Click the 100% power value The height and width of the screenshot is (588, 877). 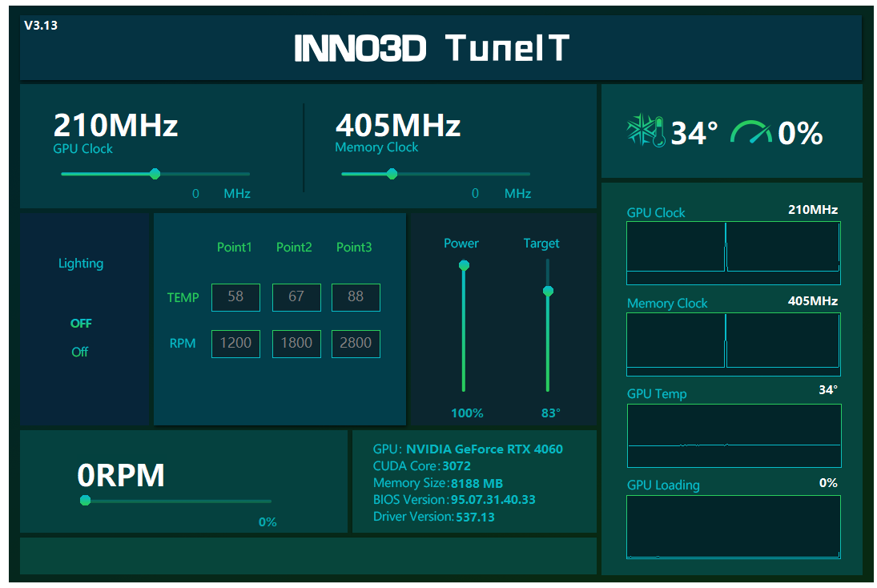point(467,413)
